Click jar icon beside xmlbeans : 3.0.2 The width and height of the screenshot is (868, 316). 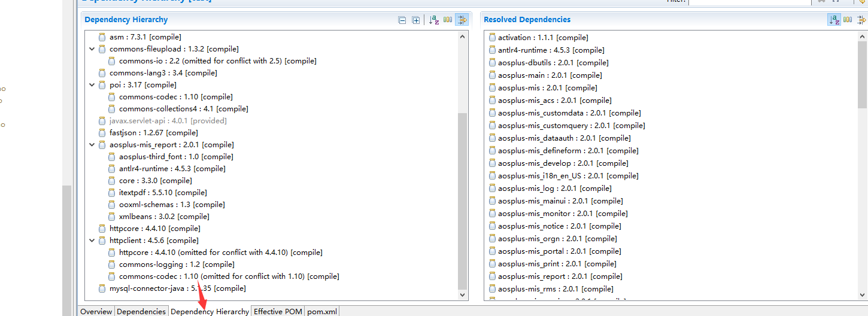pyautogui.click(x=111, y=217)
